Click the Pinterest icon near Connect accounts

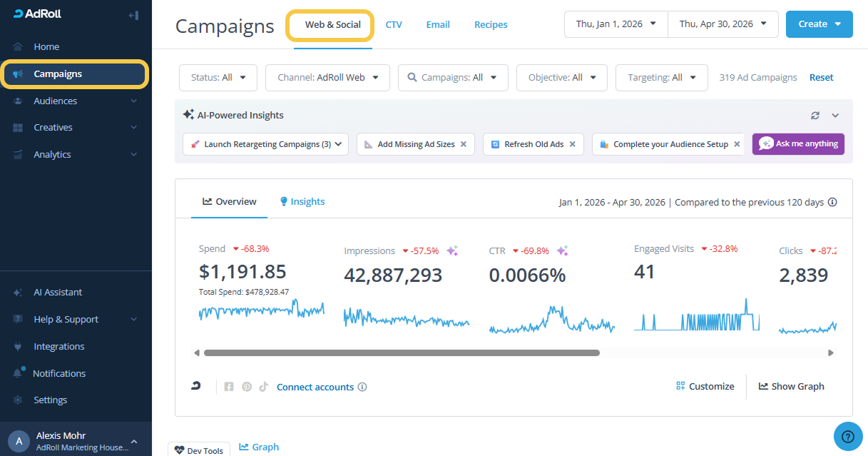tap(247, 387)
